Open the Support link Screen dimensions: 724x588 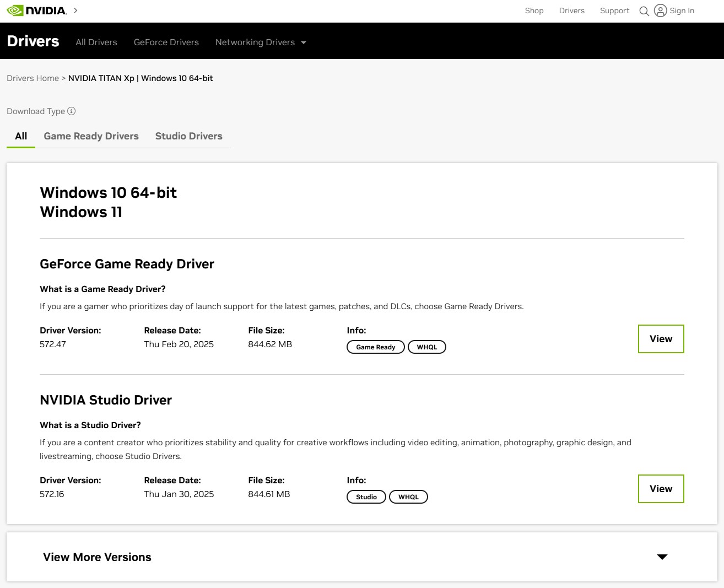coord(614,10)
